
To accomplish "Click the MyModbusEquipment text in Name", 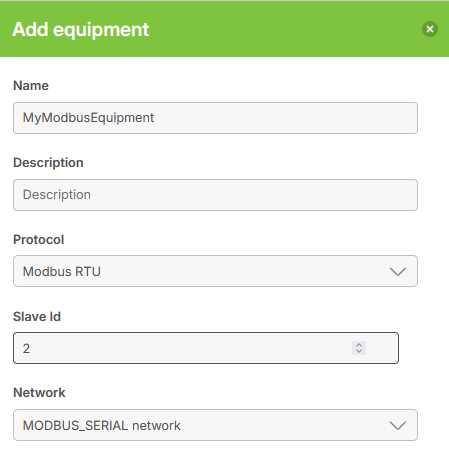I will [88, 118].
